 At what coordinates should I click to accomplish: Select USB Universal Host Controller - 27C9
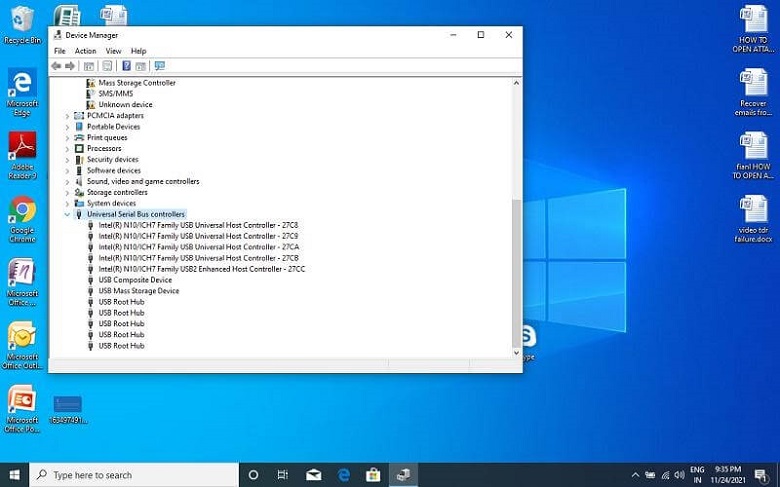click(198, 236)
